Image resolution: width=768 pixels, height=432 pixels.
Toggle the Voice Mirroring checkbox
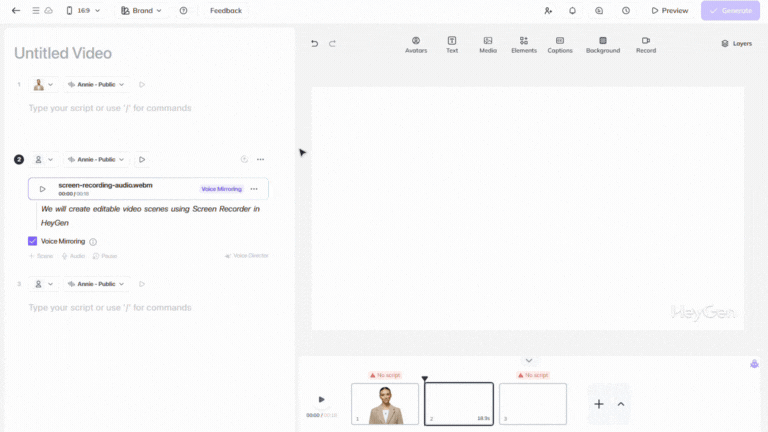click(x=32, y=241)
